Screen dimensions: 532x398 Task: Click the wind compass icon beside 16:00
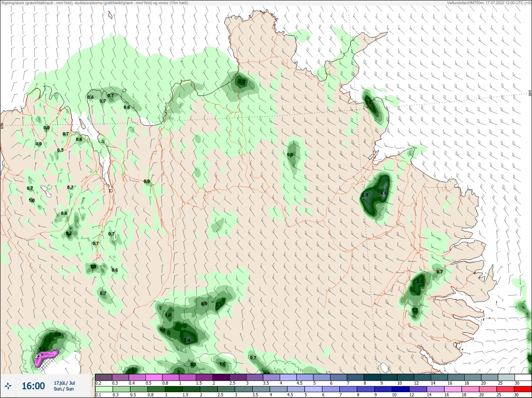[8, 386]
